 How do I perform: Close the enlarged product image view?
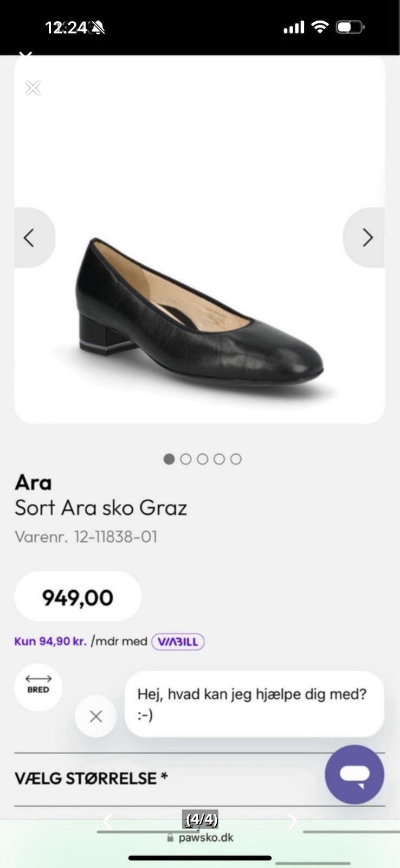point(33,88)
